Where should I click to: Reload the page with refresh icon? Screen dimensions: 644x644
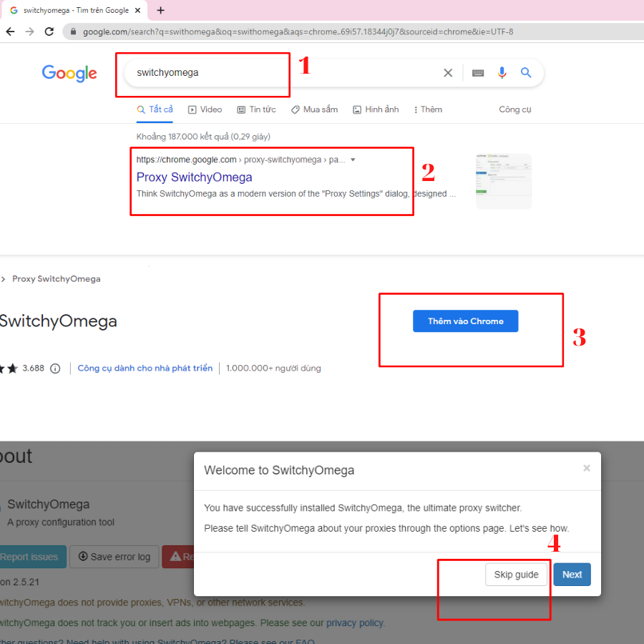pos(49,31)
